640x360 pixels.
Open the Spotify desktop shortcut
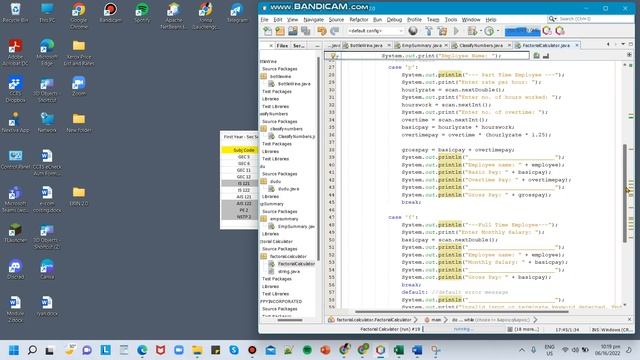pos(142,12)
